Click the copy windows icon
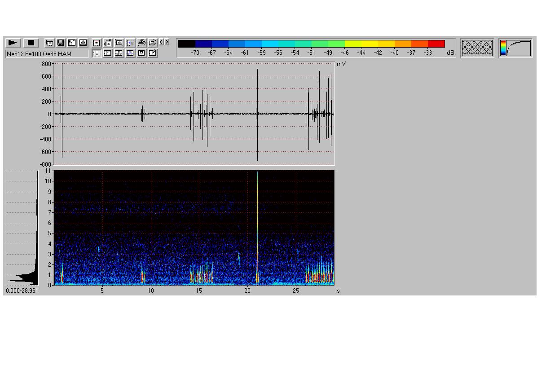The width and height of the screenshot is (546, 392). (49, 43)
